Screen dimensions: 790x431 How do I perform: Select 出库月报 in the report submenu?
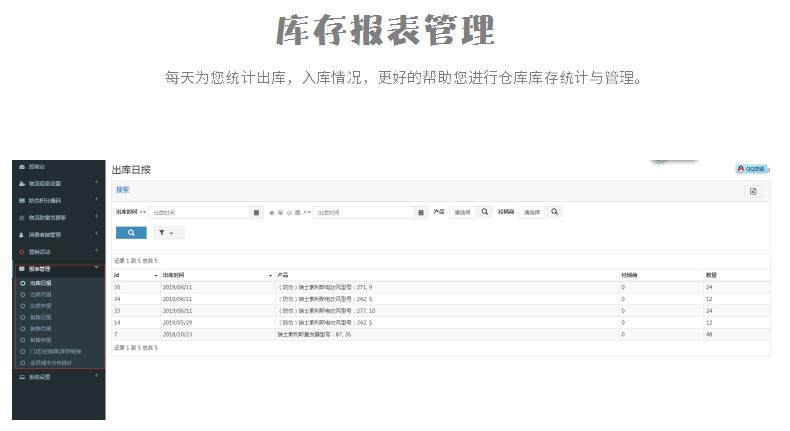[40, 294]
